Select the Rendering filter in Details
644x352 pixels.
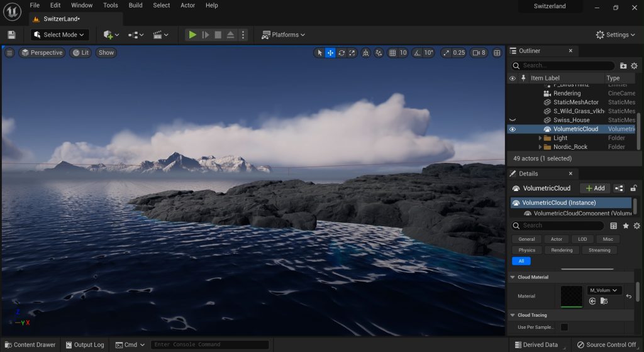[562, 250]
